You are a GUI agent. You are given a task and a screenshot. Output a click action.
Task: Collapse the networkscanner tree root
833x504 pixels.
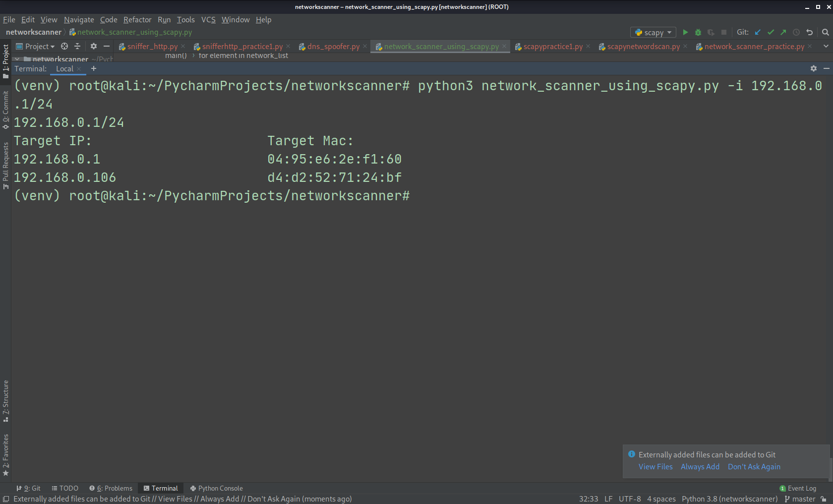tap(17, 59)
